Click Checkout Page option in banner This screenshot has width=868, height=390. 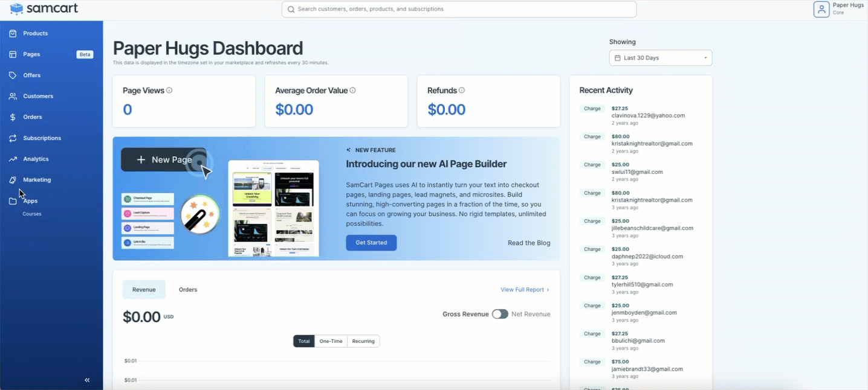coord(147,199)
